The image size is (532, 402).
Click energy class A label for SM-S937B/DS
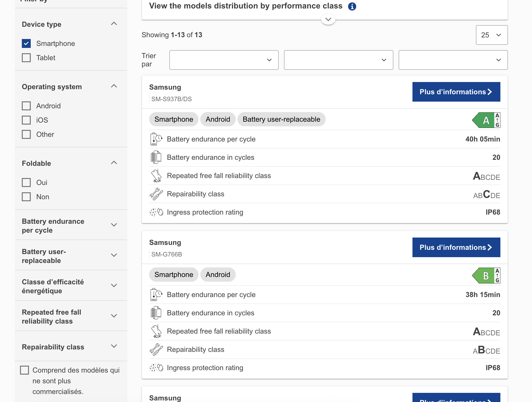[486, 120]
